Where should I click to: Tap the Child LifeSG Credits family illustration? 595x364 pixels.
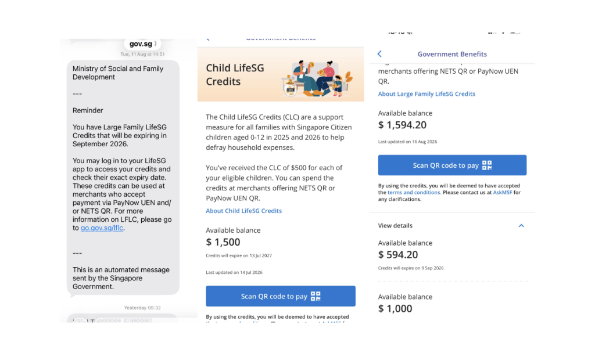[x=318, y=78]
